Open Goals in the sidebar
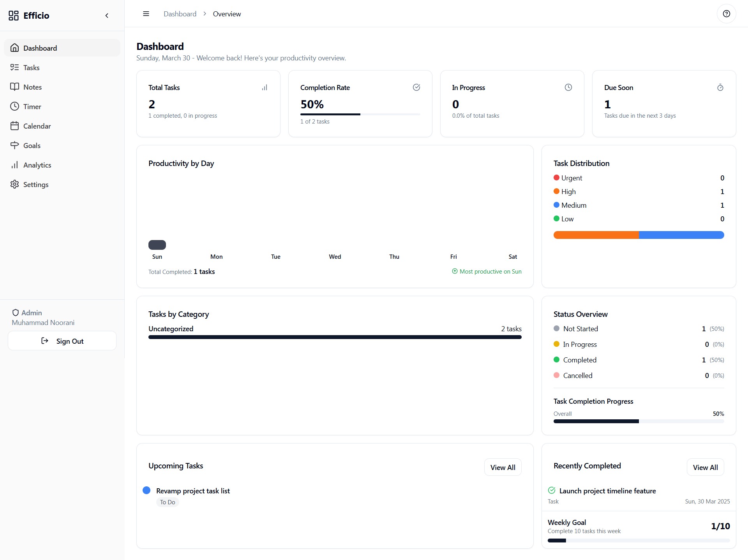Screen dimensions: 748x560 click(x=62, y=145)
